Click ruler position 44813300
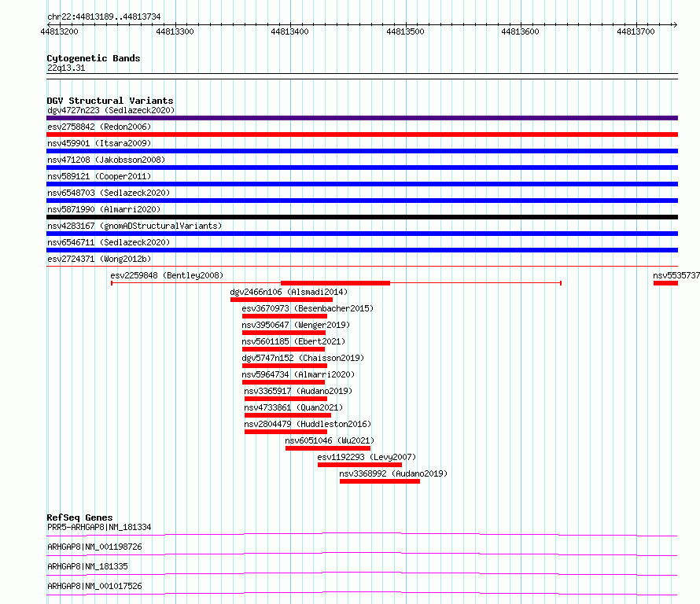 click(x=175, y=31)
